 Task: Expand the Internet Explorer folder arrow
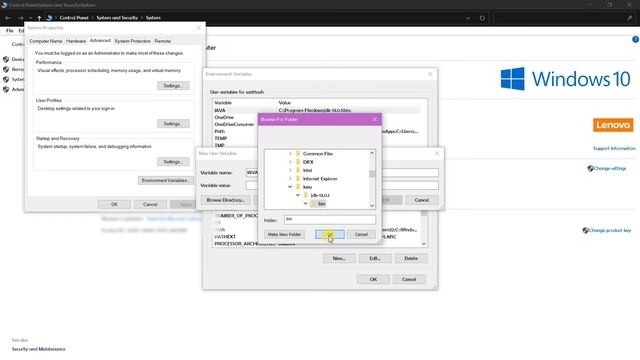(x=290, y=179)
